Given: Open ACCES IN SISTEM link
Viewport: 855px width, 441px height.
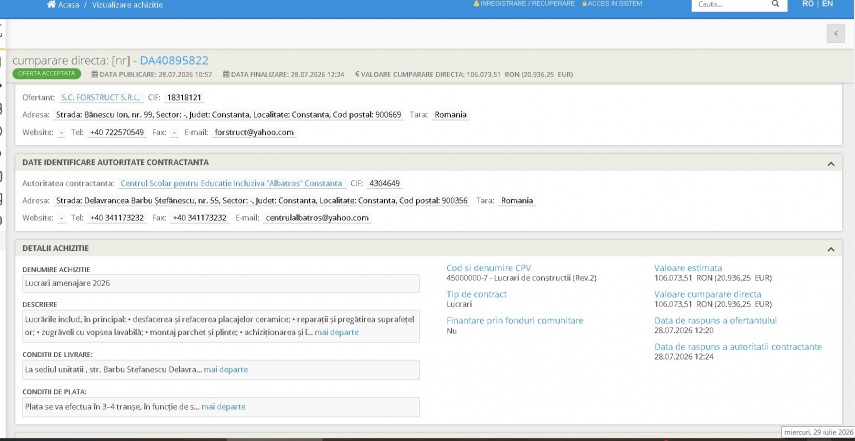Looking at the screenshot, I should coord(615,4).
